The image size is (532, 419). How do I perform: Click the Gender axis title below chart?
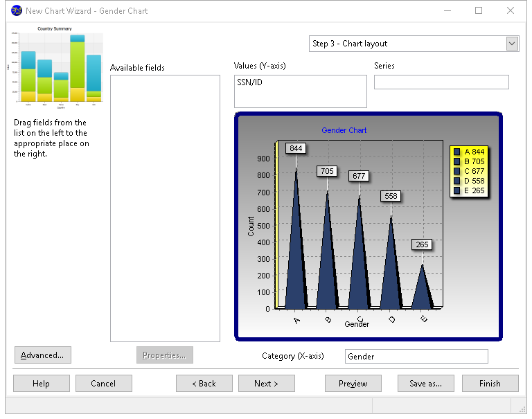pos(357,324)
